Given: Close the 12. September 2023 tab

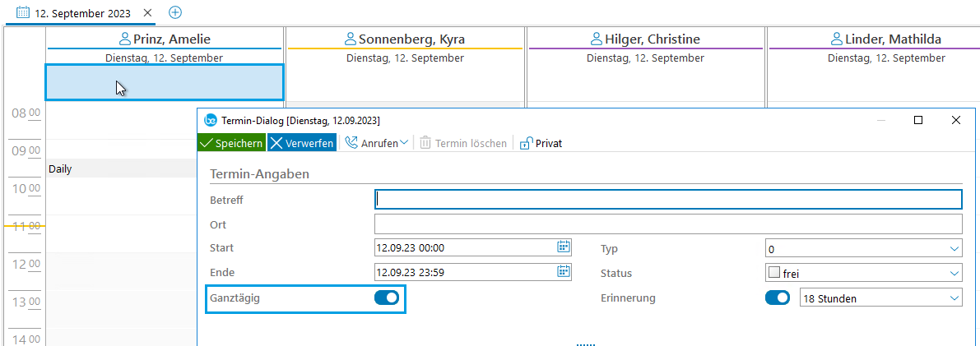Looking at the screenshot, I should click(147, 13).
